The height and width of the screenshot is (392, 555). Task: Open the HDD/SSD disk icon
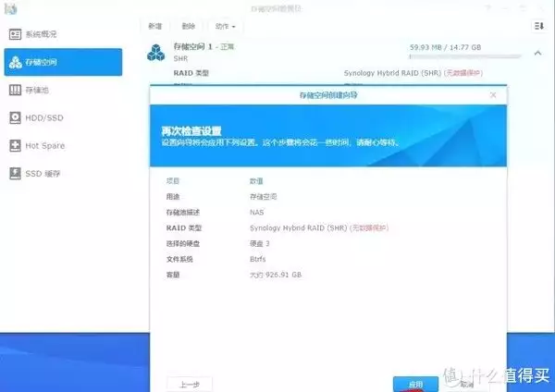click(x=15, y=117)
